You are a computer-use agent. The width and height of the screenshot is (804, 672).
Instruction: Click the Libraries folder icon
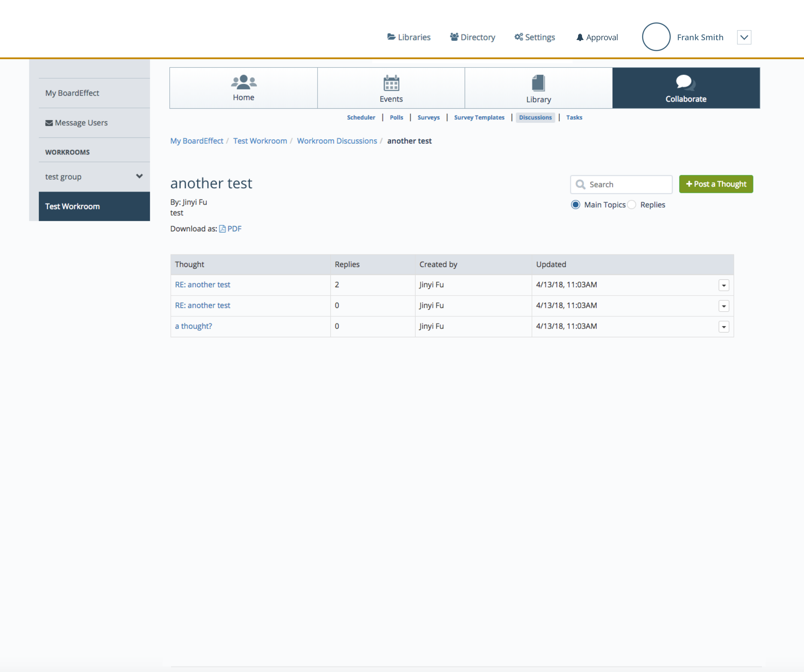point(391,37)
